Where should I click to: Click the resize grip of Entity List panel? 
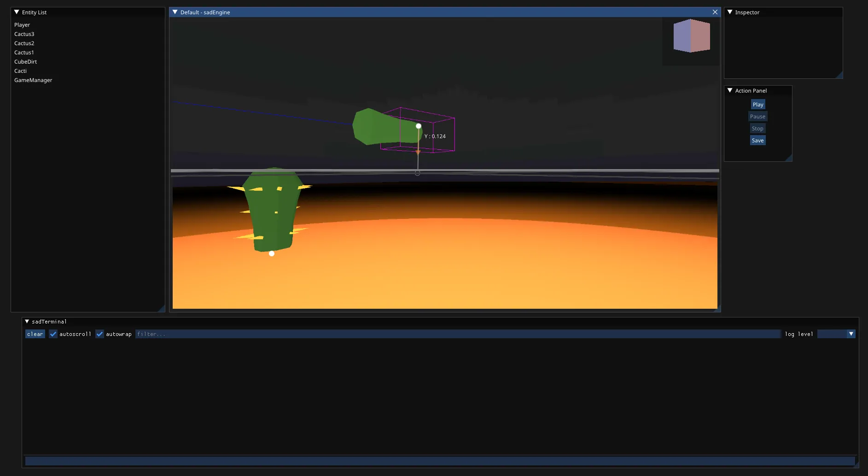pyautogui.click(x=162, y=309)
